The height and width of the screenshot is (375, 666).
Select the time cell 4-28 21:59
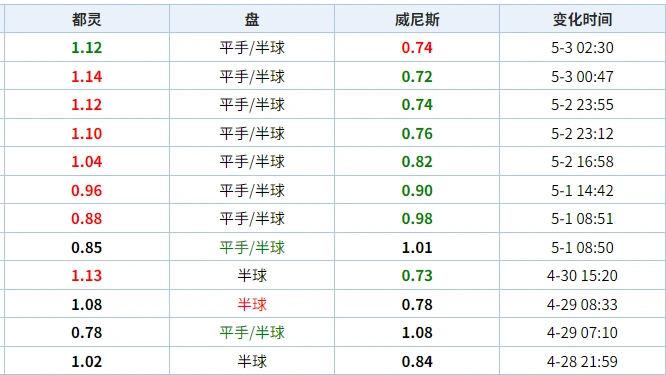coord(582,361)
